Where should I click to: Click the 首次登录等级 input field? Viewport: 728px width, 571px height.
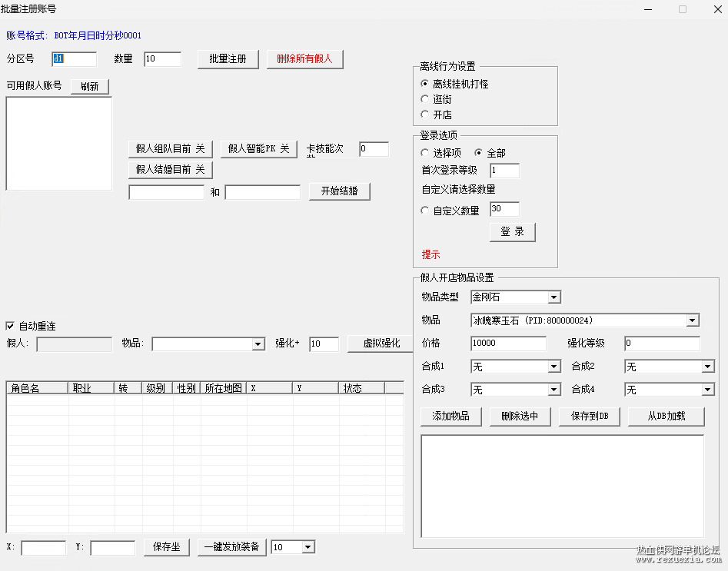504,171
